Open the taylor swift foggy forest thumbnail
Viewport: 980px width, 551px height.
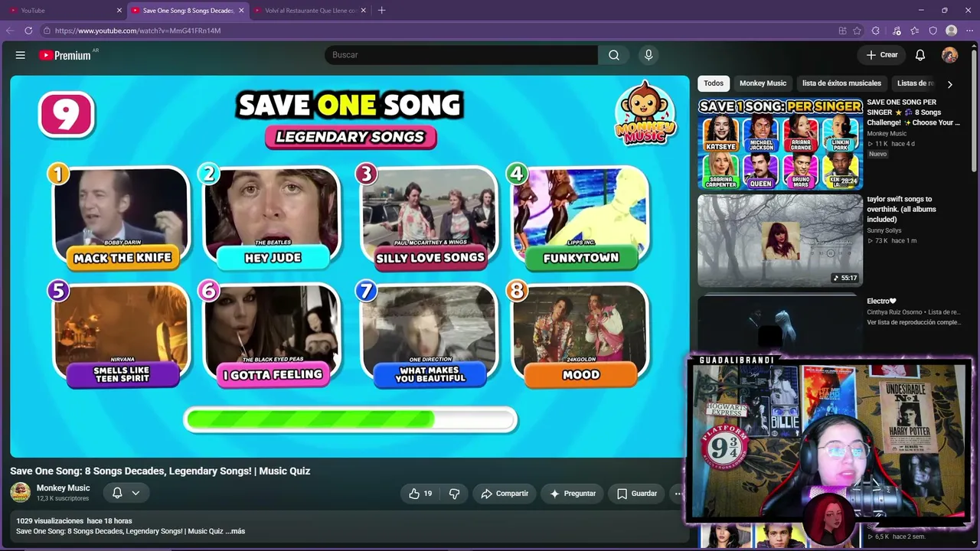(x=779, y=240)
